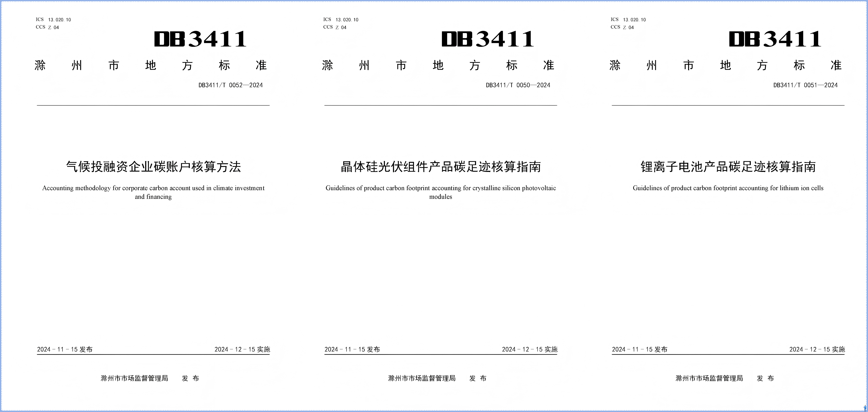This screenshot has height=412, width=868.
Task: Select title 锂离子电池产品碳足迹核算指南
Action: point(728,167)
